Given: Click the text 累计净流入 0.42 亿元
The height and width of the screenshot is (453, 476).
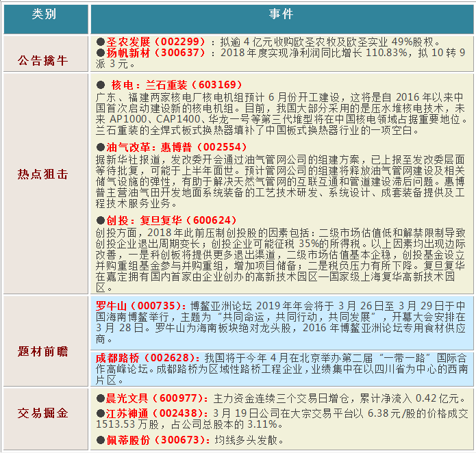Looking at the screenshot, I should (x=409, y=398).
